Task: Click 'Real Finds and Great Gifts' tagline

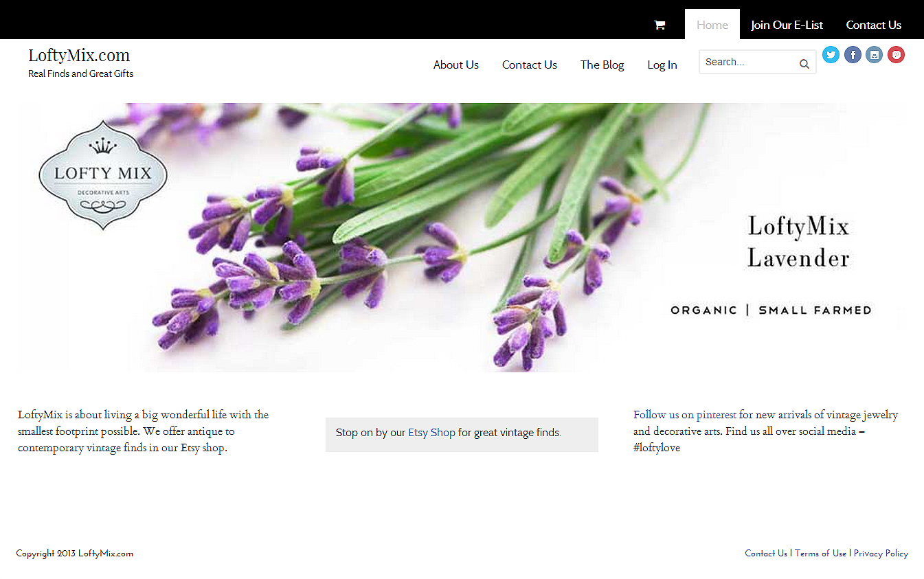Action: [x=81, y=73]
